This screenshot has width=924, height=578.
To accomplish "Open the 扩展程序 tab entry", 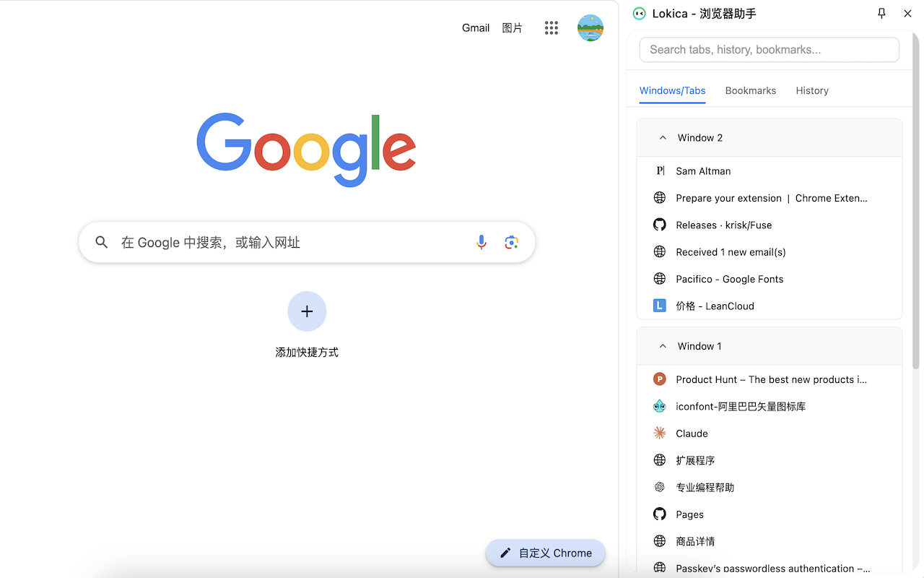I will click(x=770, y=460).
